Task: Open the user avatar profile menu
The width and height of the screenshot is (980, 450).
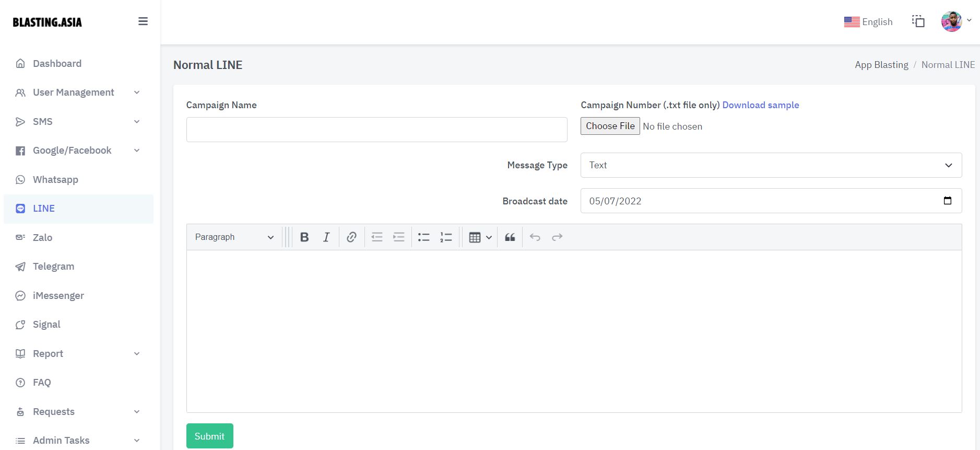Action: pos(956,21)
